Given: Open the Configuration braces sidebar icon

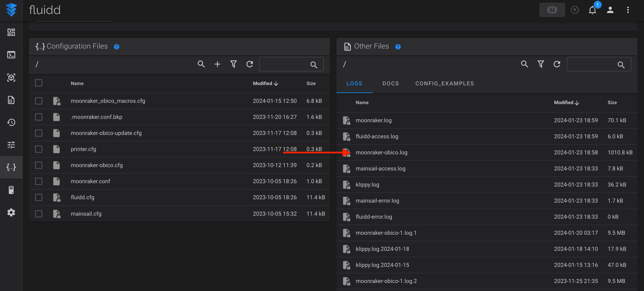Looking at the screenshot, I should pyautogui.click(x=11, y=167).
